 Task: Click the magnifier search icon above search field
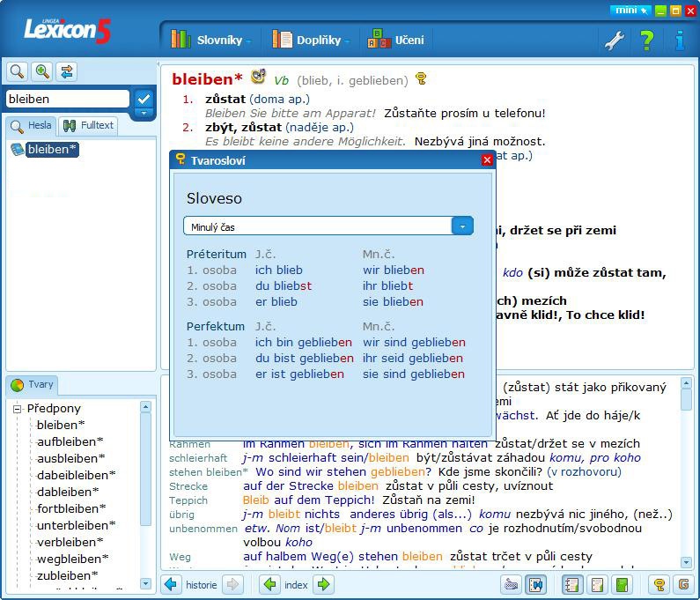click(17, 71)
